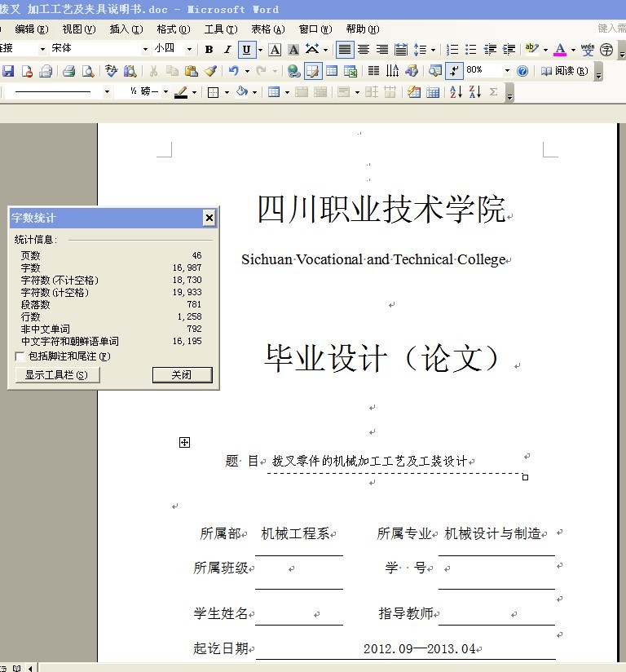Click the Text Direction icon
The width and height of the screenshot is (626, 672).
[x=393, y=71]
